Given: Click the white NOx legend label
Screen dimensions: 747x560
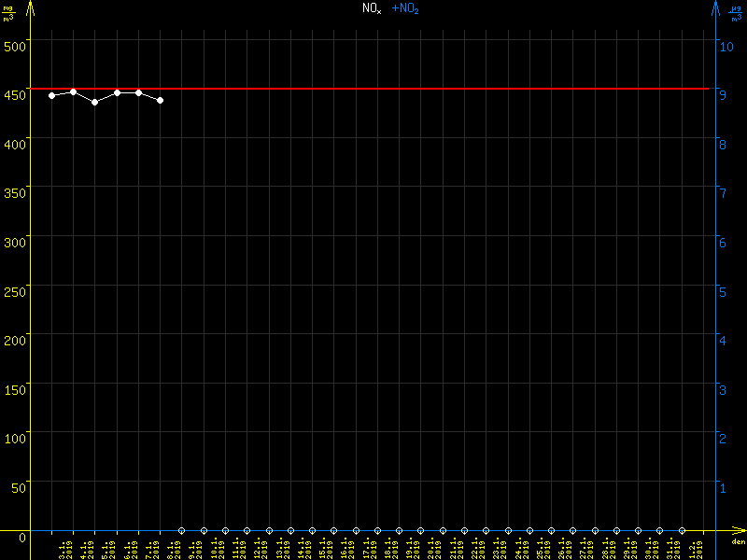Looking at the screenshot, I should pos(372,8).
